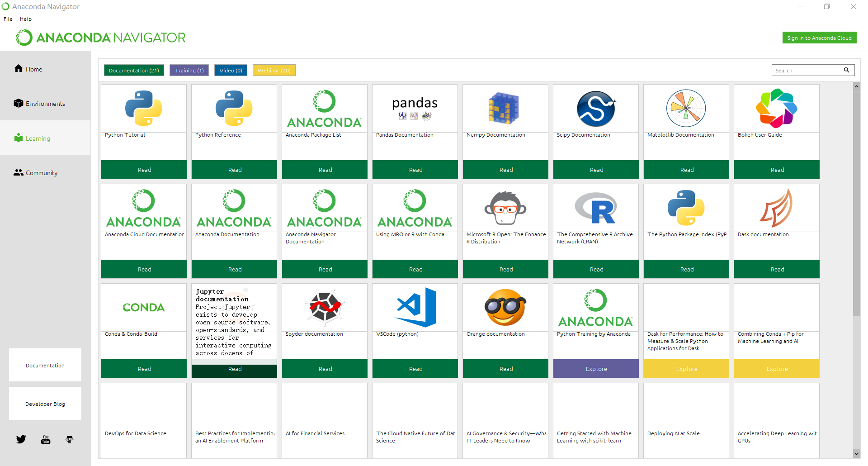Viewport: 868px width, 466px height.
Task: Click the Anaconda Package List logo
Action: click(325, 109)
